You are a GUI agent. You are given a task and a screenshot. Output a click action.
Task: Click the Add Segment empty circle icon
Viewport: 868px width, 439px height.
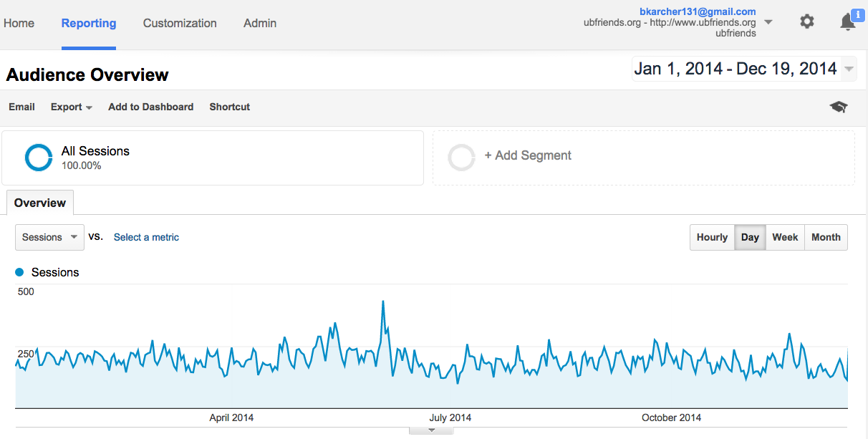(x=461, y=158)
